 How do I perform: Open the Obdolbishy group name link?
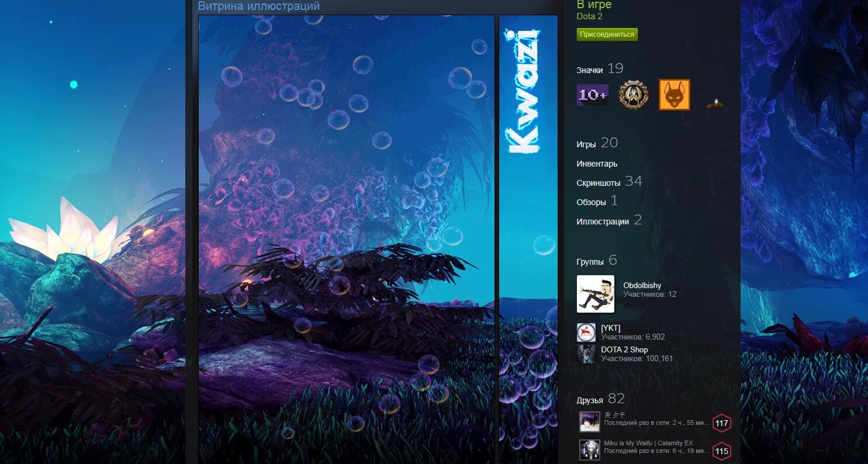pos(642,285)
